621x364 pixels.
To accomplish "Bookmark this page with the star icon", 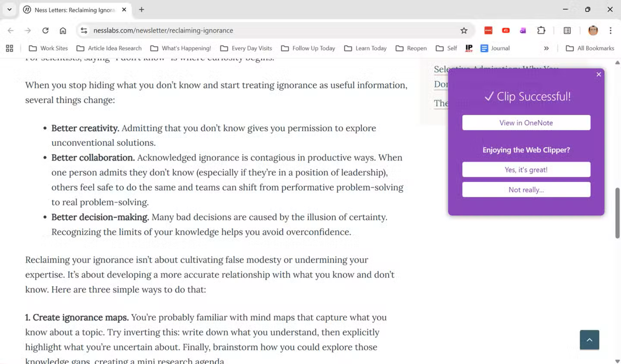I will (x=464, y=31).
